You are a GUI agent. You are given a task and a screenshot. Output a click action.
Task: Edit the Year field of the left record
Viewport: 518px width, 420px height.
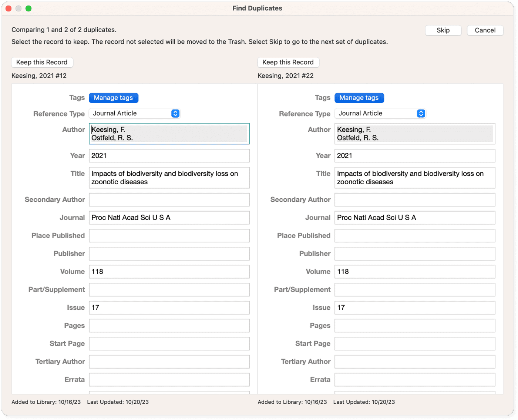[169, 155]
